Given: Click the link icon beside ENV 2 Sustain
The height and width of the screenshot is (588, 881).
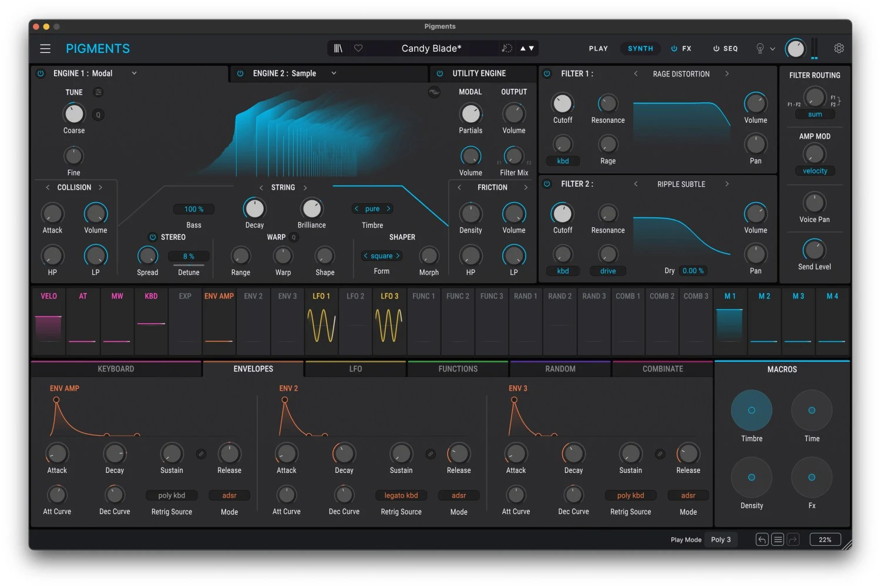Looking at the screenshot, I should (x=431, y=454).
